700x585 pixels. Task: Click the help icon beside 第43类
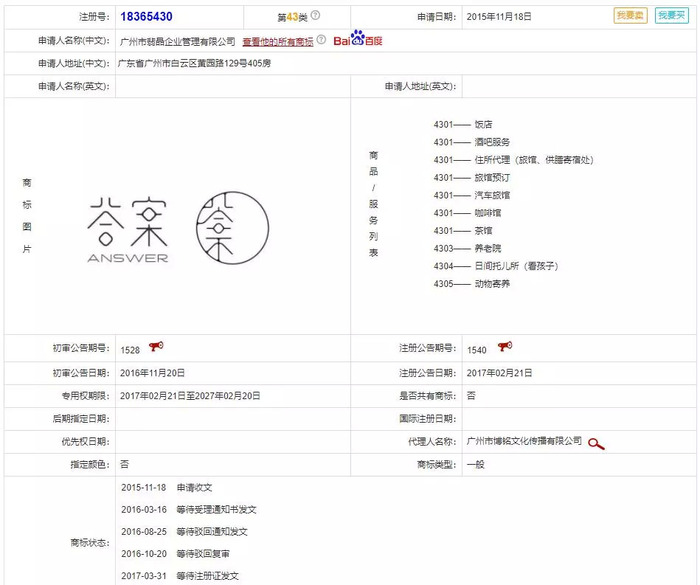(315, 16)
